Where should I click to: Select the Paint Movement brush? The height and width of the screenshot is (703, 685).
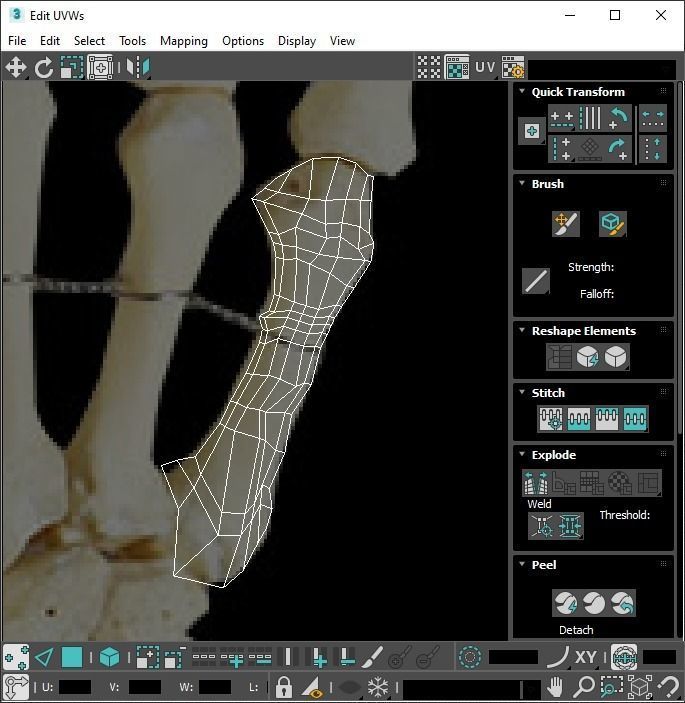(566, 224)
